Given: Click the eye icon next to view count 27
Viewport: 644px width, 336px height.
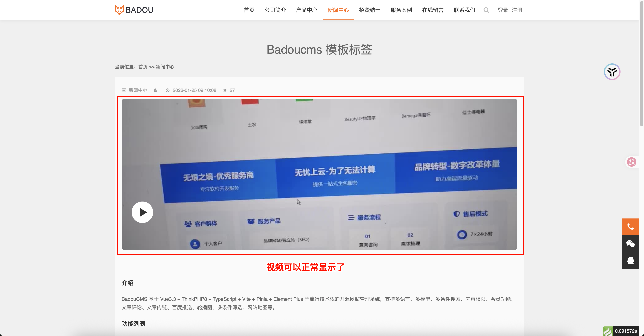Looking at the screenshot, I should coord(225,90).
